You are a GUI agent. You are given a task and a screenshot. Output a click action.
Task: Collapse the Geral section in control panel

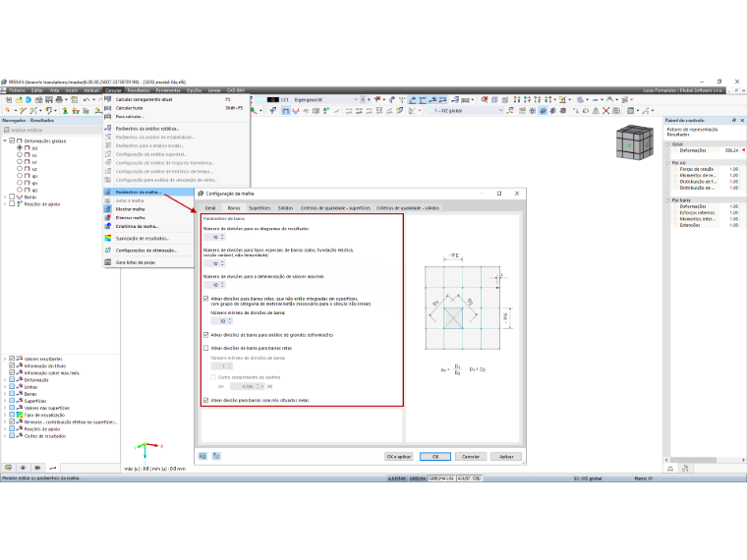(668, 143)
